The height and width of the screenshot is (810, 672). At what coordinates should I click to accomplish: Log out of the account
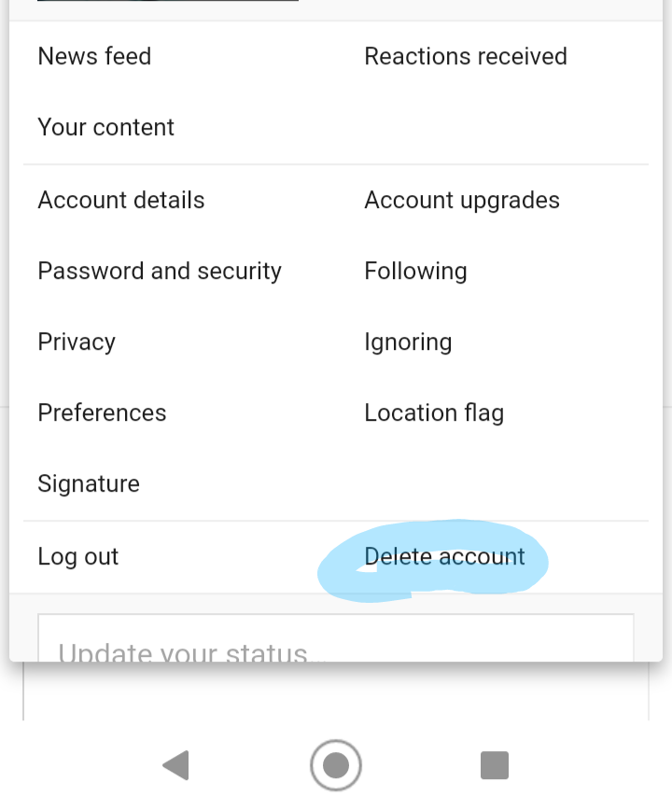78,556
